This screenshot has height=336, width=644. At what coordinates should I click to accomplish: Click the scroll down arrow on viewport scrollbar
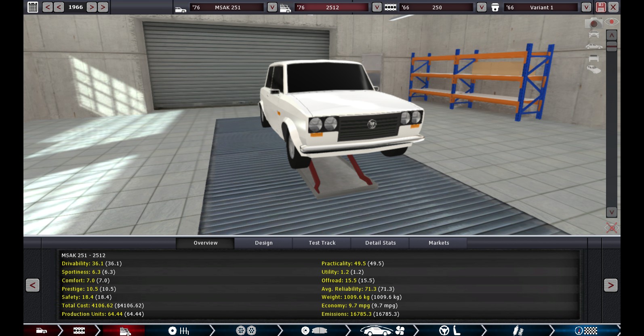612,212
